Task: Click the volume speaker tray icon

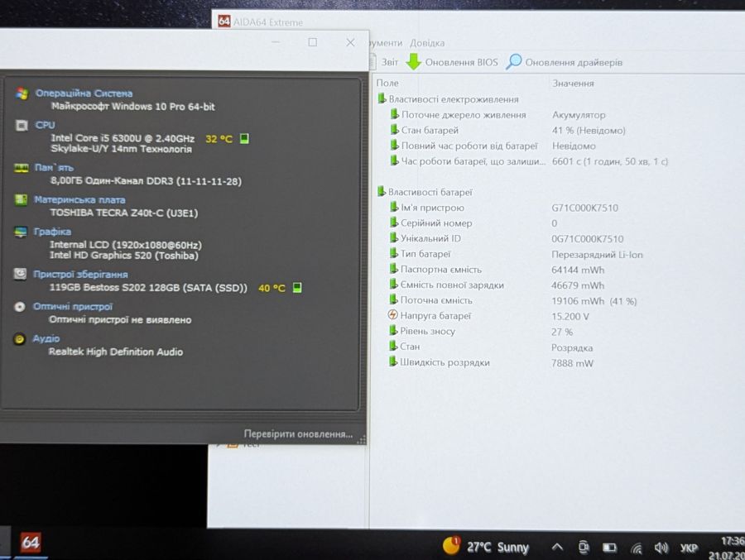Action: [x=661, y=548]
